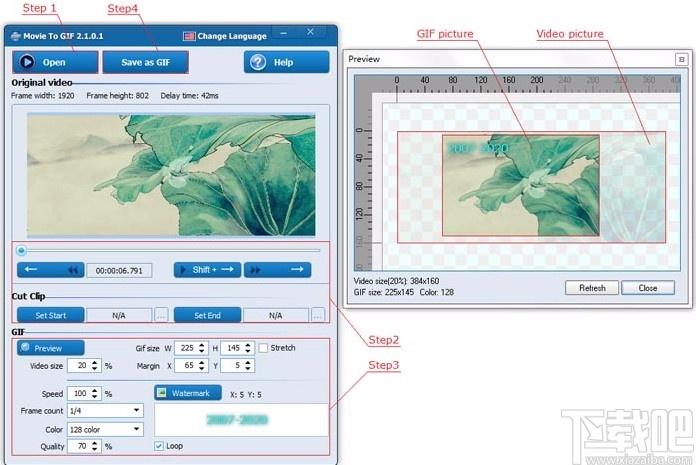Click Change Language flag icon

pos(189,36)
